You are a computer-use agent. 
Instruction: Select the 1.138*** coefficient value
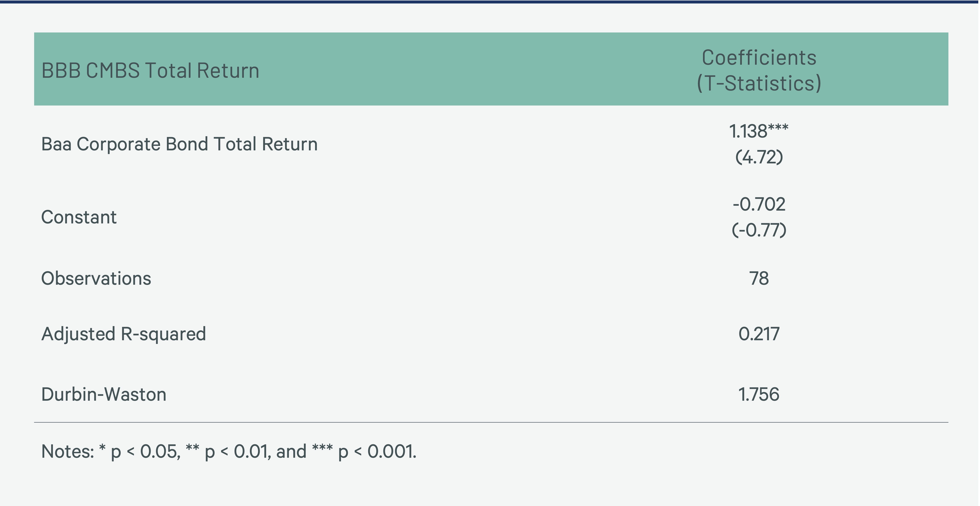pyautogui.click(x=759, y=131)
